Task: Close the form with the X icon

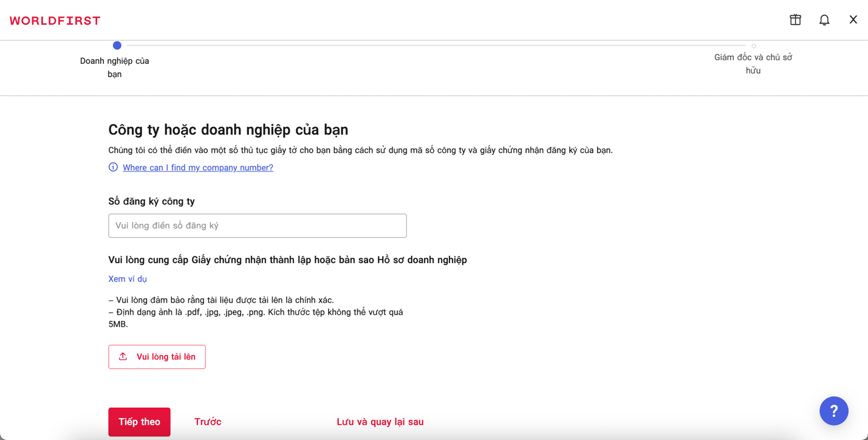Action: [x=853, y=20]
